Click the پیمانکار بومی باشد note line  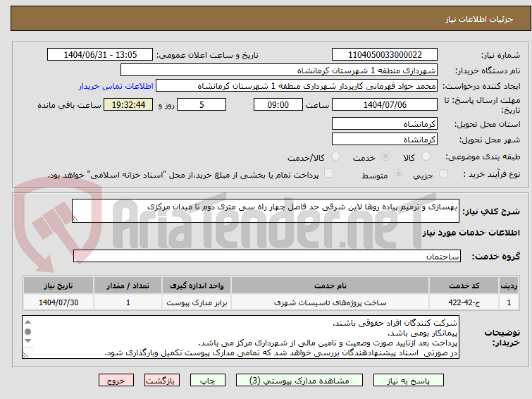point(422,333)
